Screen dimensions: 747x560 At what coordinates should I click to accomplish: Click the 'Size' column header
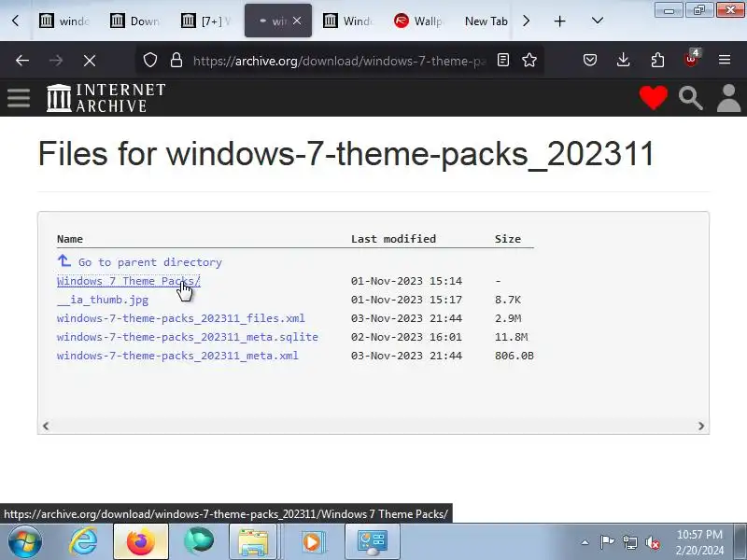tap(508, 239)
